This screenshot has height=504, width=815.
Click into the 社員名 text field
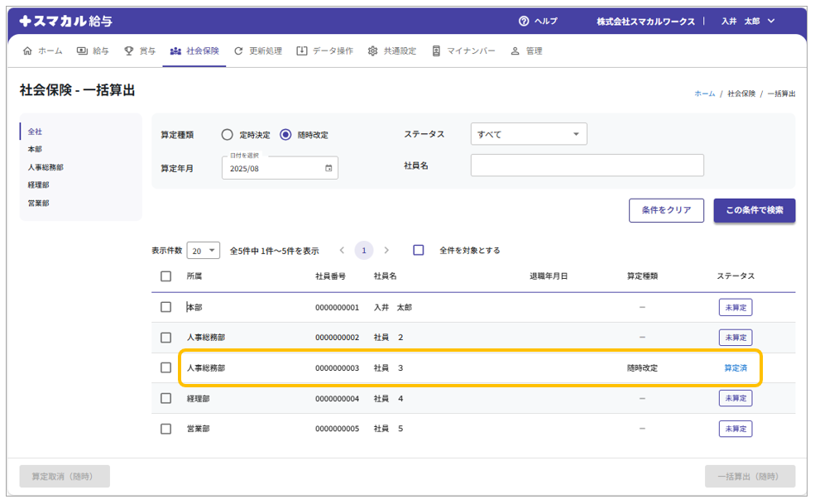587,166
